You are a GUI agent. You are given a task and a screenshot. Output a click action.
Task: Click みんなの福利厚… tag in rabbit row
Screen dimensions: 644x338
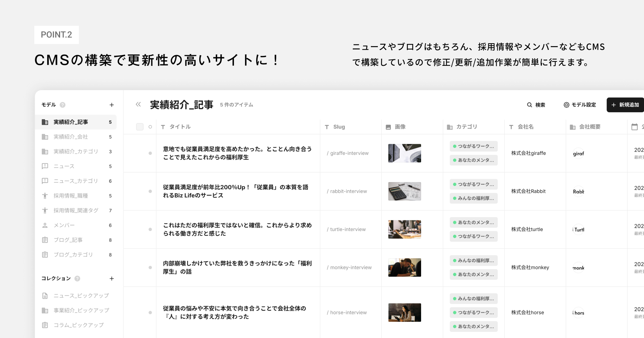coord(474,198)
